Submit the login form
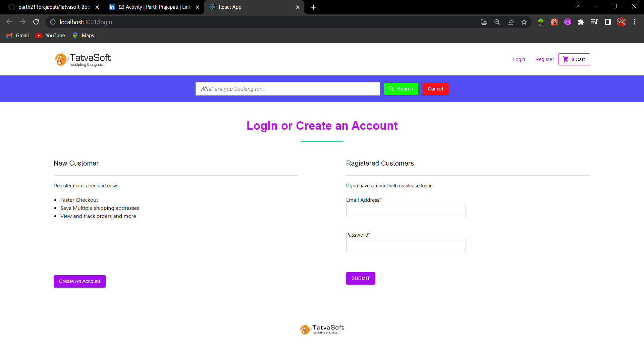 pos(360,278)
